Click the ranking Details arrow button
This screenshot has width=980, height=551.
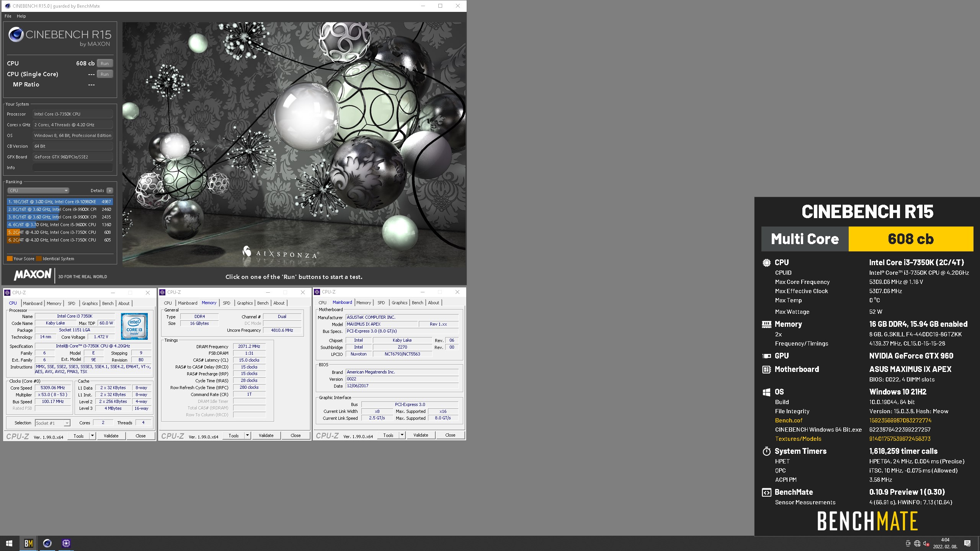[x=110, y=191]
